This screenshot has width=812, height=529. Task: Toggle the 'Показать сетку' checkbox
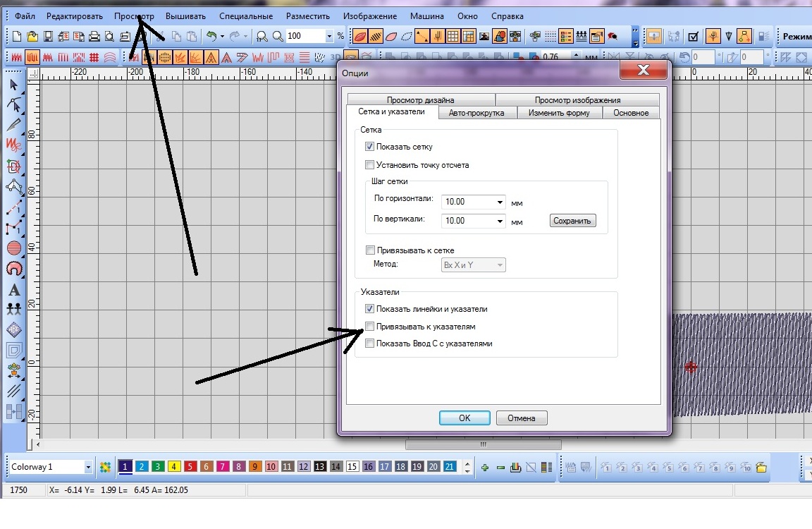click(x=369, y=147)
